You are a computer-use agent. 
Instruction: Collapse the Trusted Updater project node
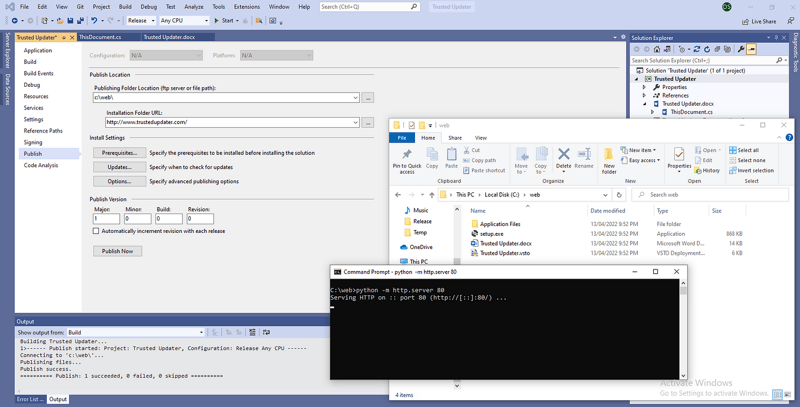pos(637,79)
